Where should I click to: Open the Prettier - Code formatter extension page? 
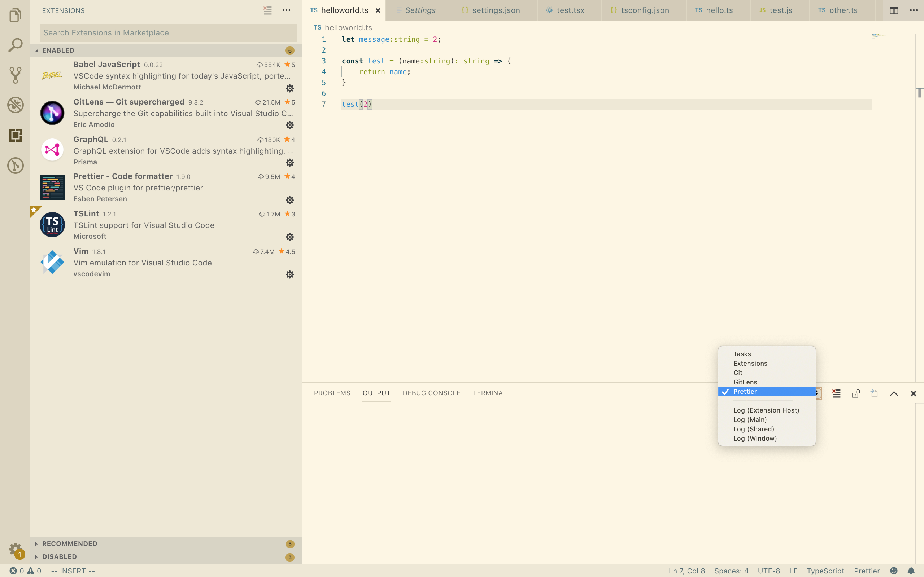pyautogui.click(x=123, y=176)
